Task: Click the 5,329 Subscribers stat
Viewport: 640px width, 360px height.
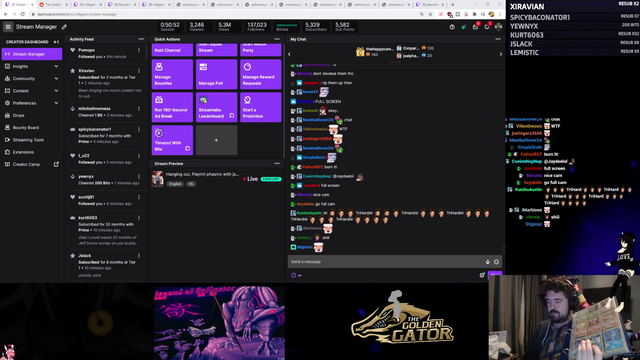Action: pyautogui.click(x=316, y=27)
